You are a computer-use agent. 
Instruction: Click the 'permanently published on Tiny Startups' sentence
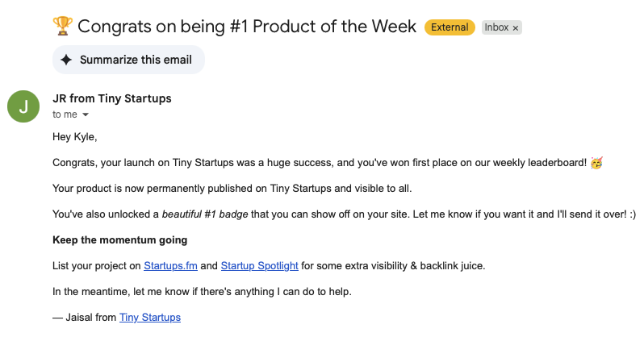(232, 189)
